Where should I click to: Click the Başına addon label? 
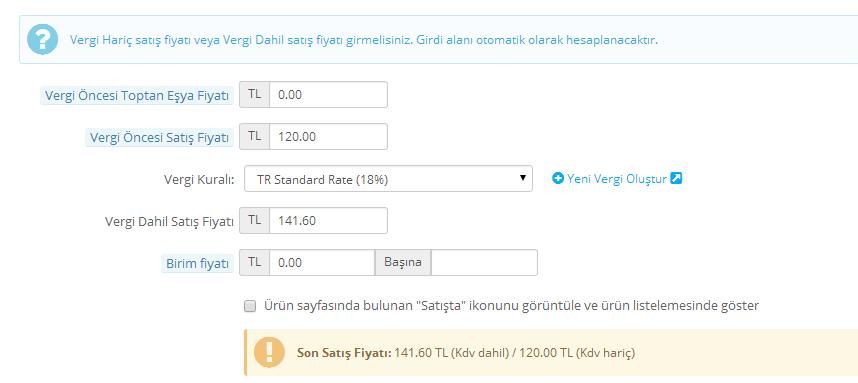[x=403, y=263]
